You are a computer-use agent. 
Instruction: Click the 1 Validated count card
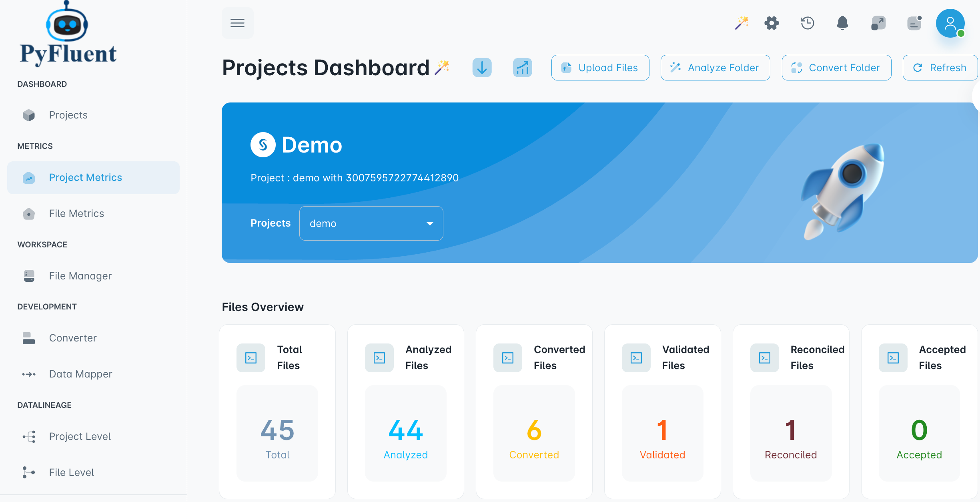663,433
